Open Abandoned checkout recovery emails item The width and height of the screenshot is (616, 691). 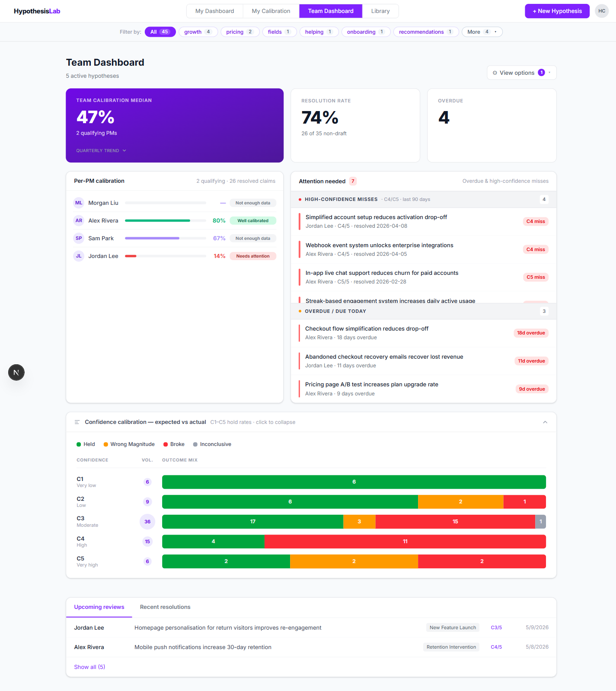[x=424, y=361]
